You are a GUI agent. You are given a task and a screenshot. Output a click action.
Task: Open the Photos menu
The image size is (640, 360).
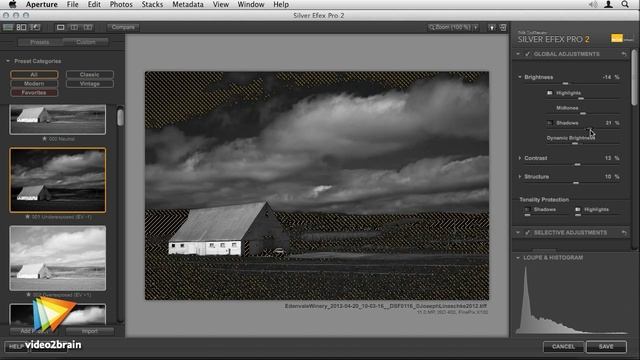click(x=121, y=4)
